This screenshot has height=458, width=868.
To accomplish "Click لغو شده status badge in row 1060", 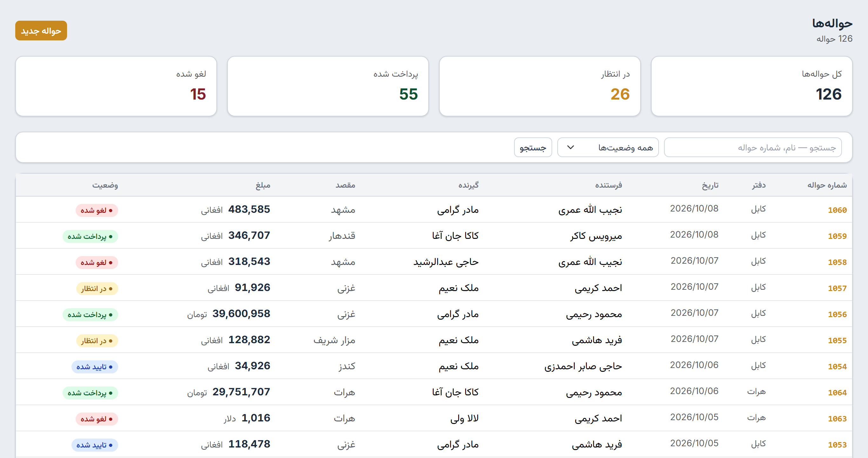I will 97,210.
